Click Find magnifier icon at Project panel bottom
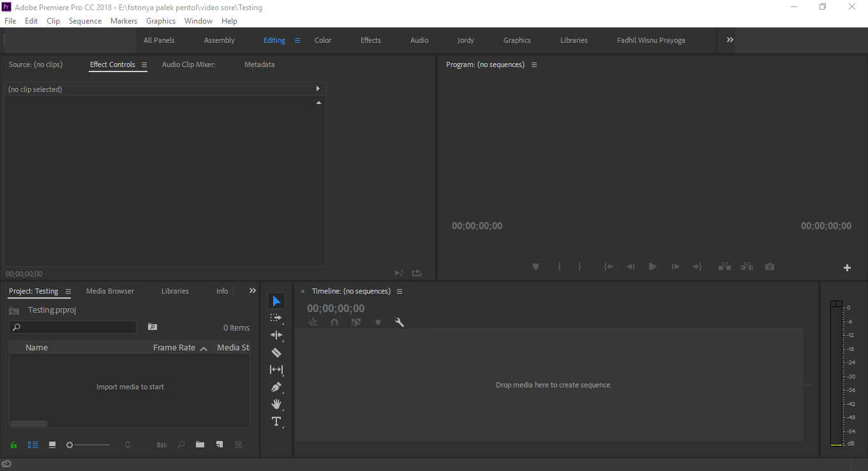868x471 pixels. [181, 444]
